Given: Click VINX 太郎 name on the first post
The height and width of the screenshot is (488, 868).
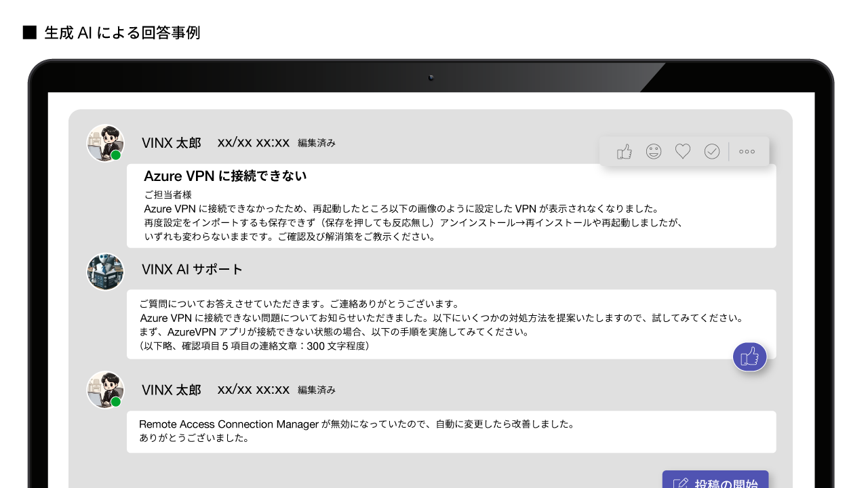Looking at the screenshot, I should 171,143.
